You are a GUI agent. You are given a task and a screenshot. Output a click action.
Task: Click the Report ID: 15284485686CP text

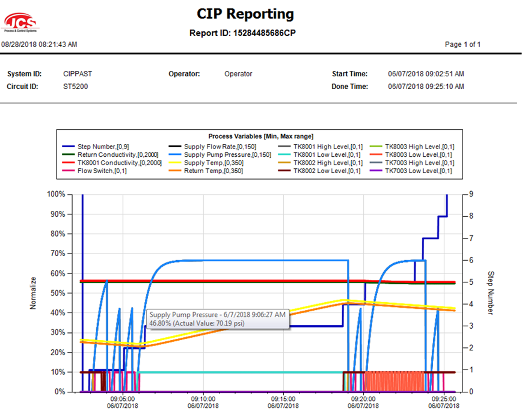pyautogui.click(x=243, y=33)
